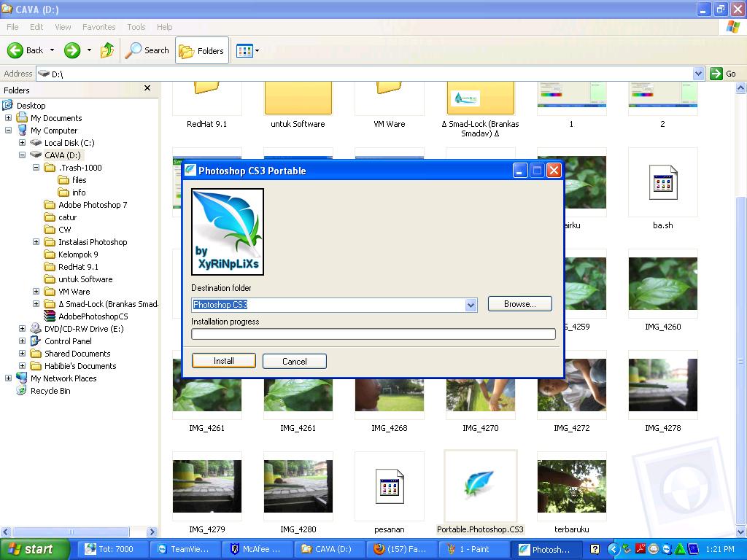Click the Forward arrow toolbar button
Viewport: 747px width, 560px height.
[72, 50]
